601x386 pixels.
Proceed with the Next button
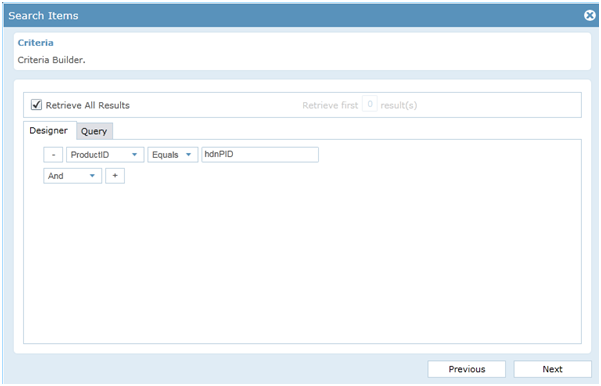(552, 369)
